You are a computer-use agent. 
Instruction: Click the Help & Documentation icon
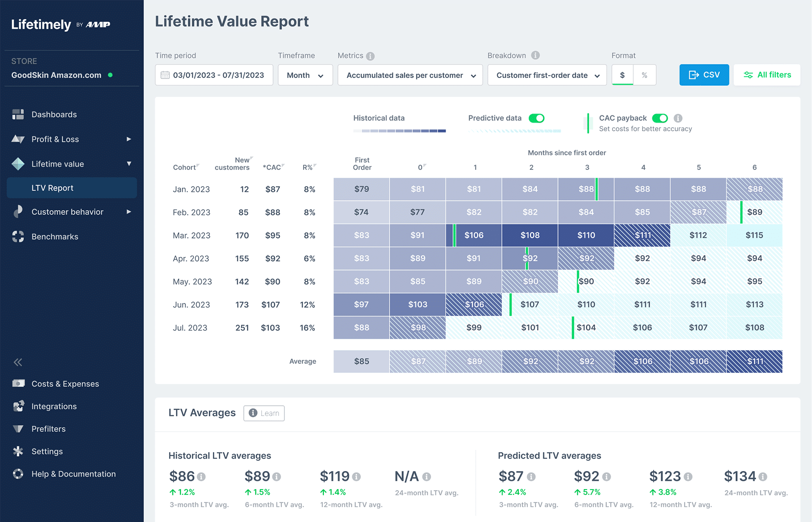[18, 474]
